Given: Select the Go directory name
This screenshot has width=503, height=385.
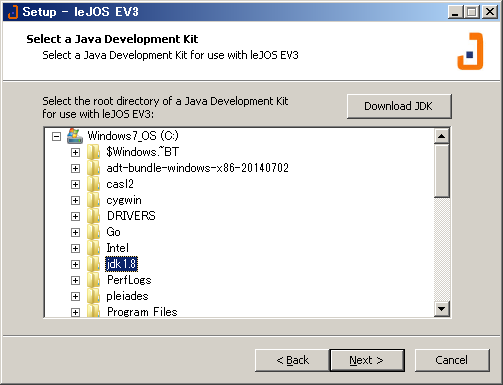Looking at the screenshot, I should click(x=113, y=232).
